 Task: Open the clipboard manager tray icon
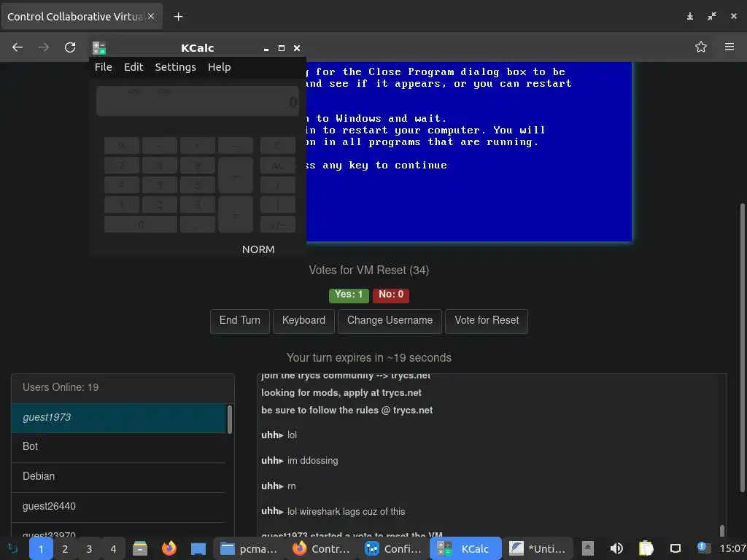[x=646, y=548]
